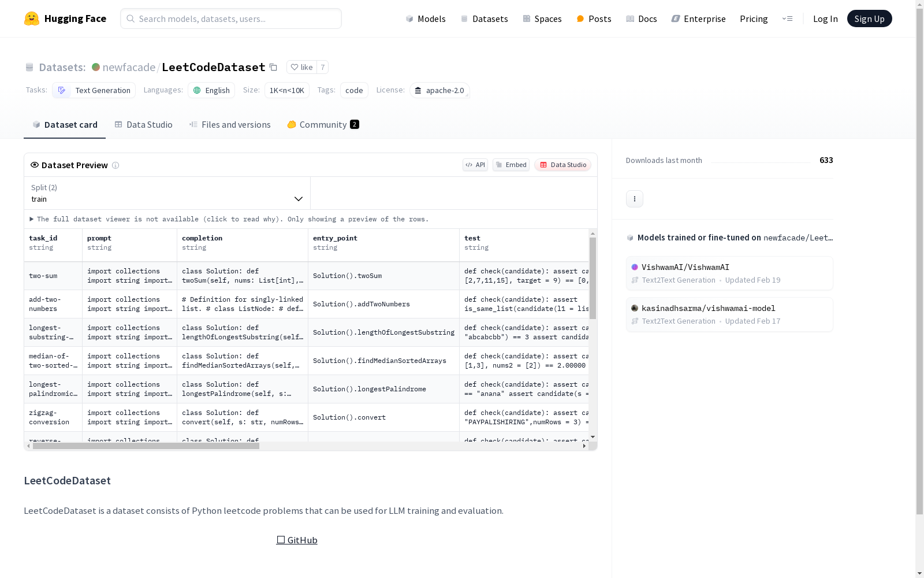Like the LeetCodeDataset dataset
Screen dimensions: 924x578
pyautogui.click(x=301, y=67)
